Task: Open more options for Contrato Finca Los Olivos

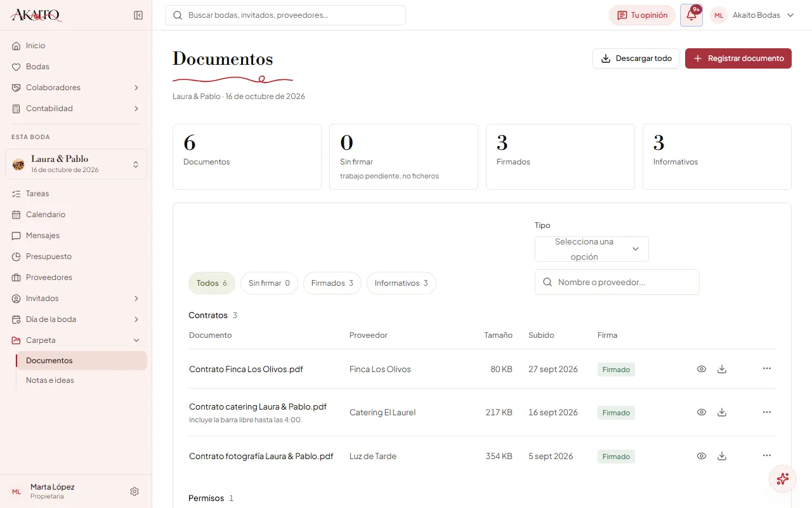Action: 767,369
